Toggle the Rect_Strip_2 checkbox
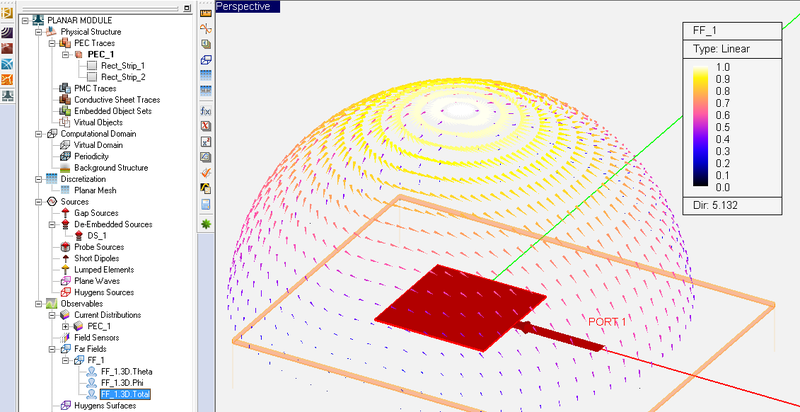This screenshot has height=412, width=800. [93, 77]
